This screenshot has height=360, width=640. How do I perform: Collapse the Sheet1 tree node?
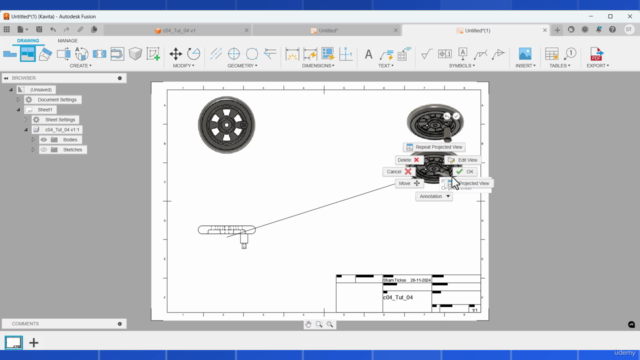(x=18, y=110)
